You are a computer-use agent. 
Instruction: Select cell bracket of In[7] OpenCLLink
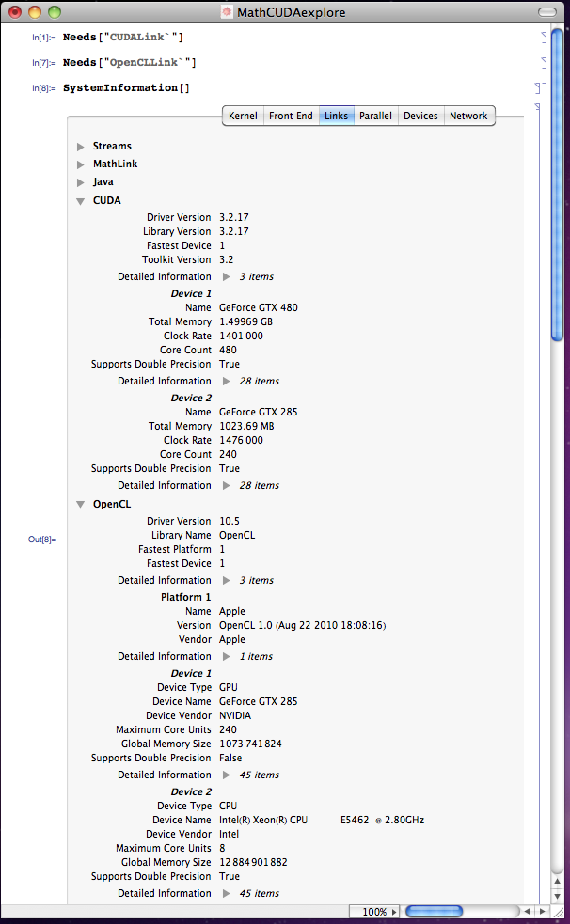(x=544, y=62)
